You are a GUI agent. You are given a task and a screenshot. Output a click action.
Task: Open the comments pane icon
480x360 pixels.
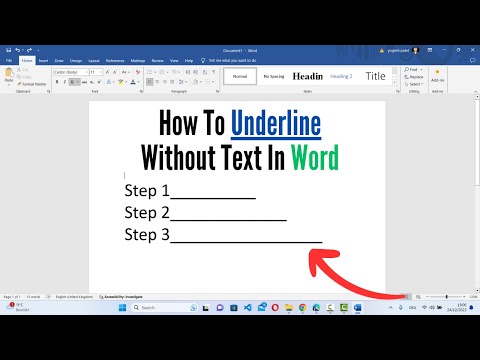point(472,60)
